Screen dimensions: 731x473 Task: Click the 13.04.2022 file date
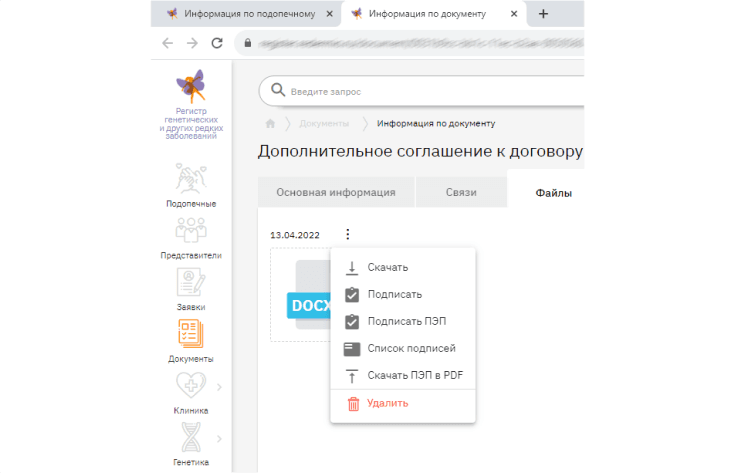(295, 235)
